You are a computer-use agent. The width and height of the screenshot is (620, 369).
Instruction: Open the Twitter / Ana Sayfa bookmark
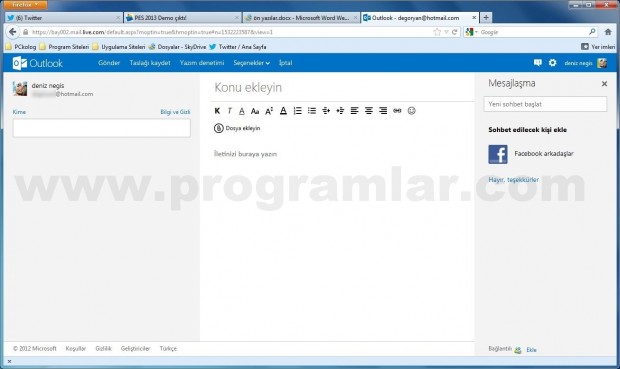(x=238, y=47)
